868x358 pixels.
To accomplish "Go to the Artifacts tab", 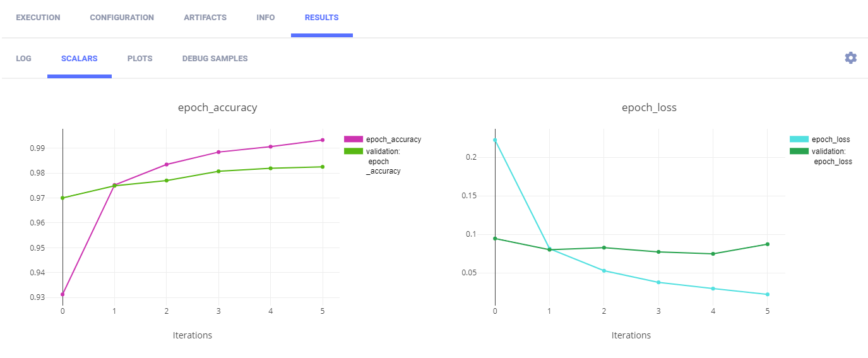I will point(205,18).
